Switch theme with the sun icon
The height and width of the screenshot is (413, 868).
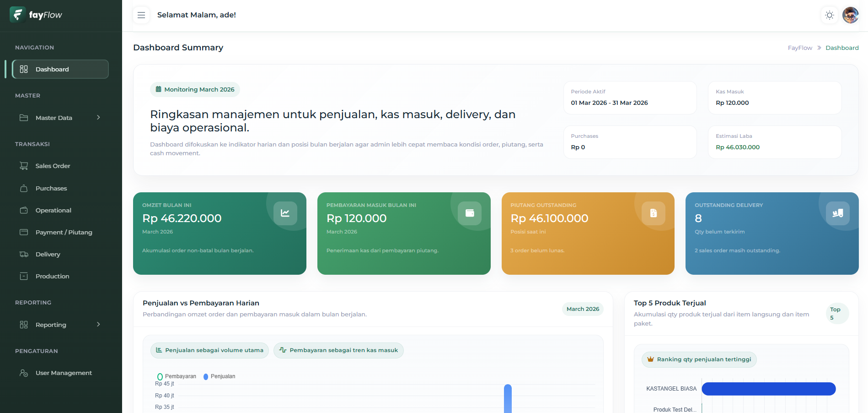[x=829, y=15]
